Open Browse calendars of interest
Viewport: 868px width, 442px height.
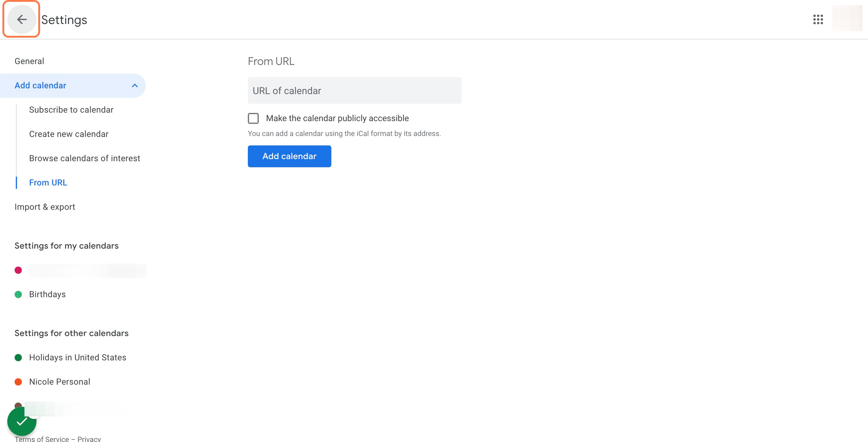pos(84,158)
